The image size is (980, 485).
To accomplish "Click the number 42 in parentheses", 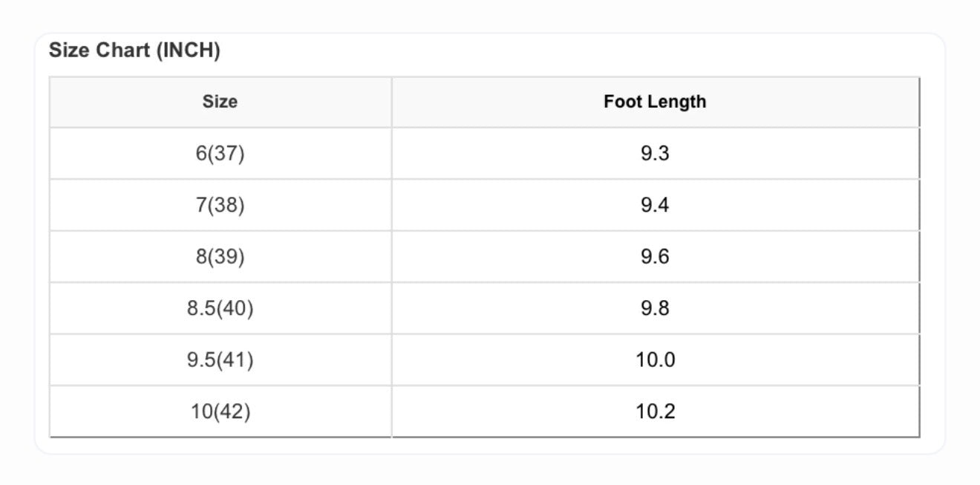I will [232, 411].
